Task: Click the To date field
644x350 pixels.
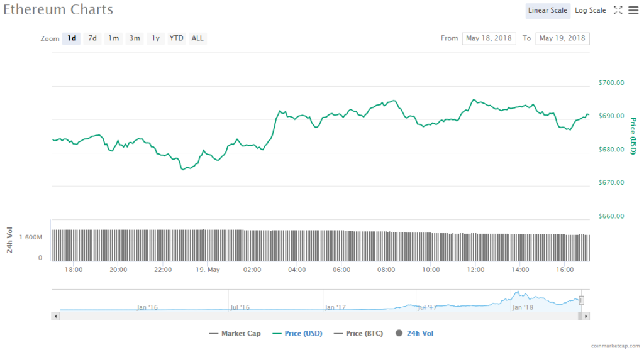Action: (562, 38)
